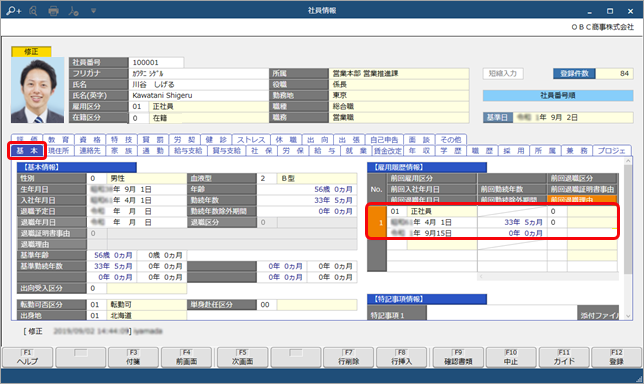Click the F8 行挿入 button
The height and width of the screenshot is (384, 644).
coord(401,357)
